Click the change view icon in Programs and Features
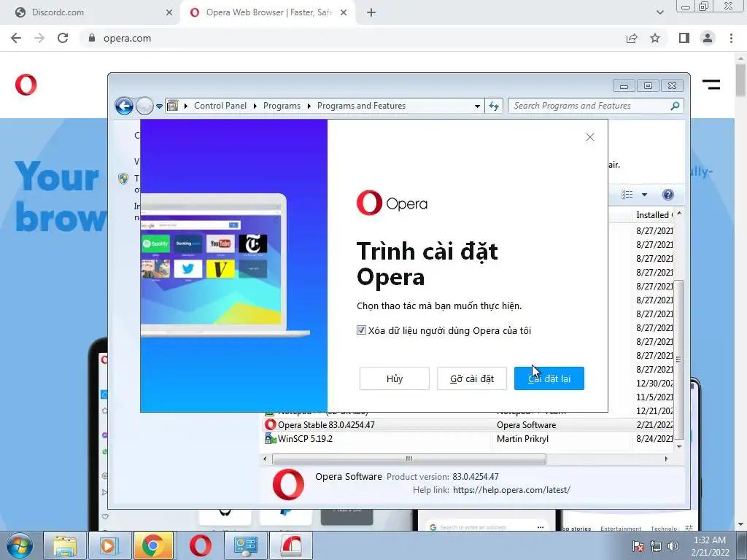 [x=627, y=194]
